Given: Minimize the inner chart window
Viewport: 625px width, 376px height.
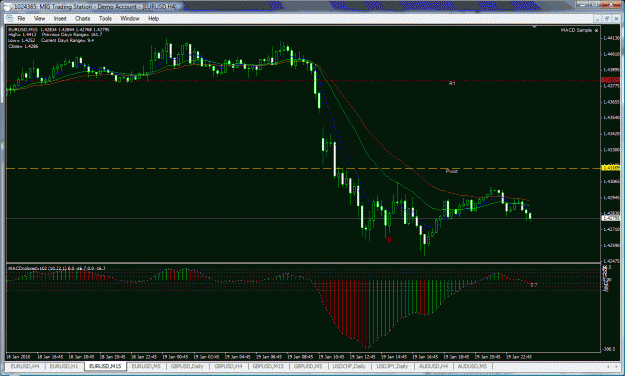Looking at the screenshot, I should (x=597, y=18).
